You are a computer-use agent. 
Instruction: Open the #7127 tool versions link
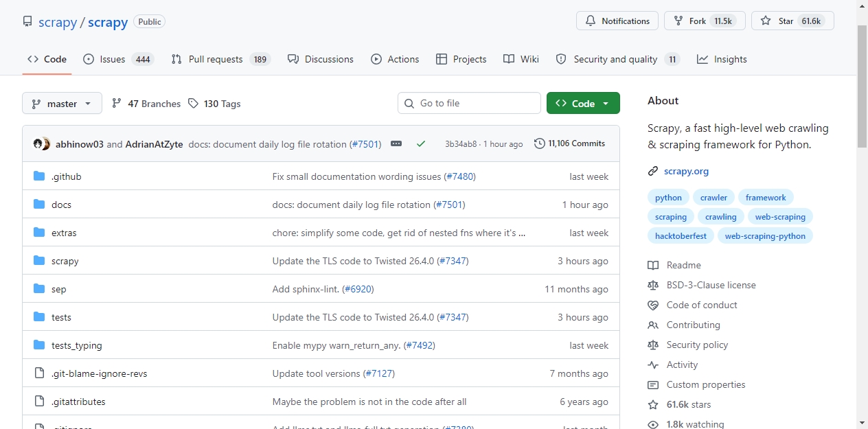click(x=379, y=373)
